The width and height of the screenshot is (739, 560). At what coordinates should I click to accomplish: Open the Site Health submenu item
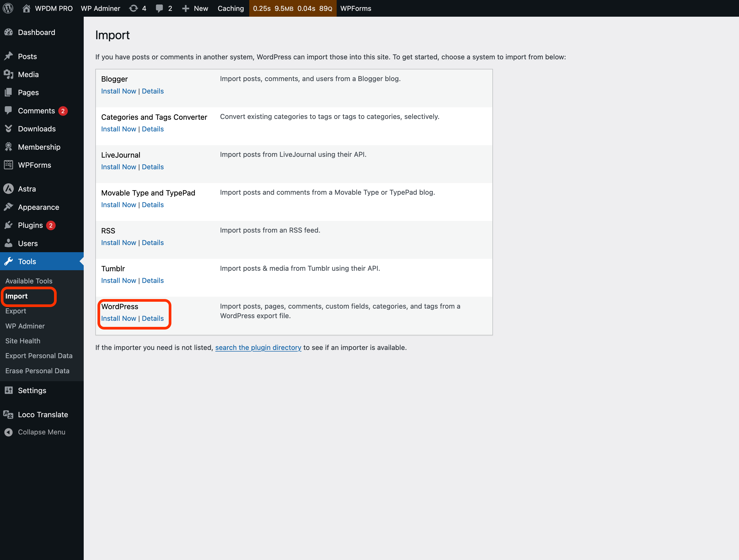tap(23, 341)
